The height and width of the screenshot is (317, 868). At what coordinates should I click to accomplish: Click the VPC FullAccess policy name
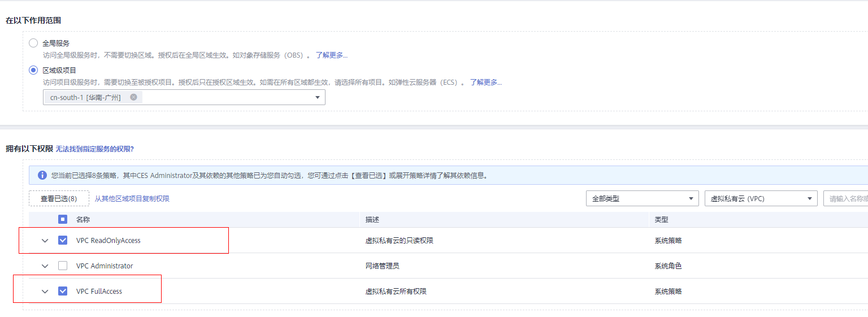click(x=99, y=292)
